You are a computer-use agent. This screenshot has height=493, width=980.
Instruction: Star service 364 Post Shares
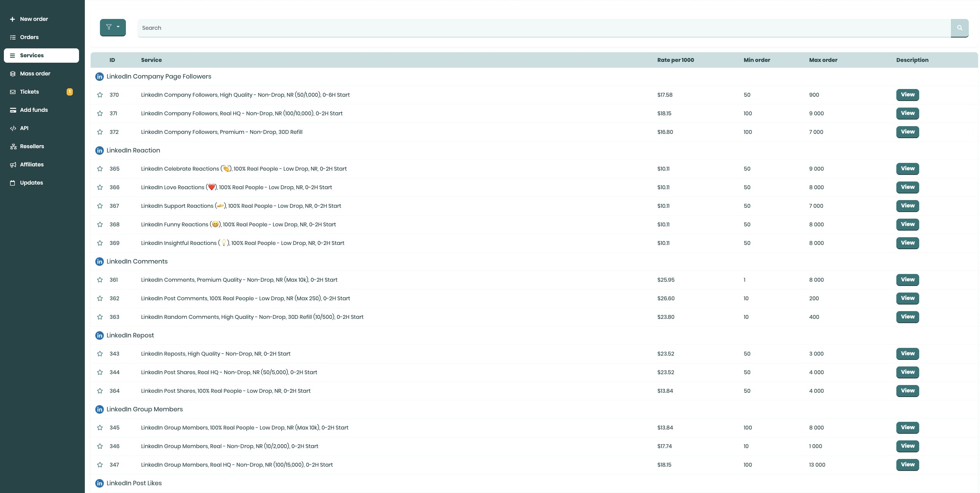point(100,391)
